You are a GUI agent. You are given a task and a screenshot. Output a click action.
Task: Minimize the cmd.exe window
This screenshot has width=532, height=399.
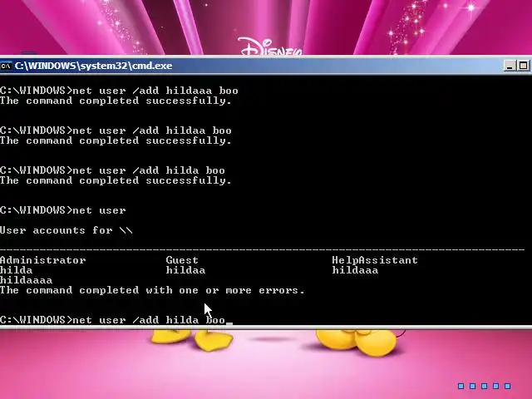coord(510,66)
